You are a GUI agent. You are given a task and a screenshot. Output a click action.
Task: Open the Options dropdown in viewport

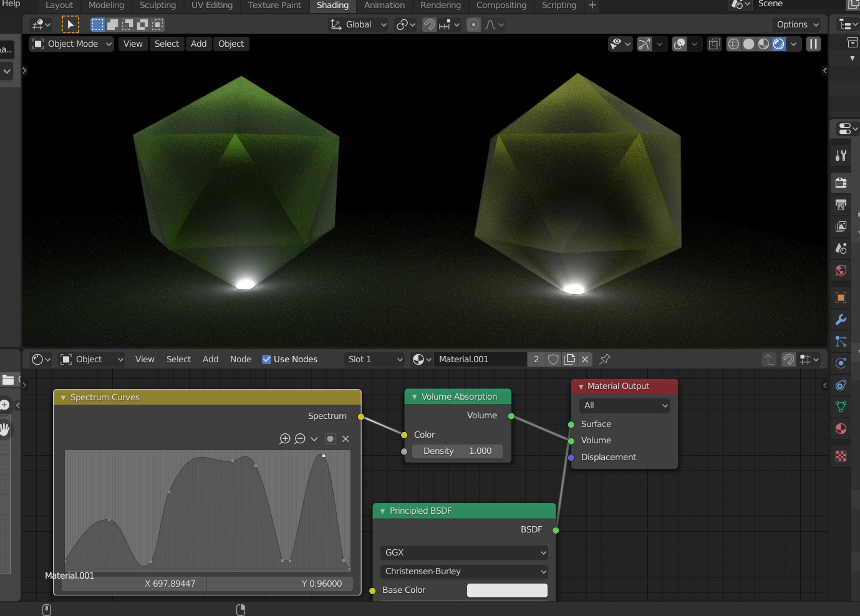(798, 24)
